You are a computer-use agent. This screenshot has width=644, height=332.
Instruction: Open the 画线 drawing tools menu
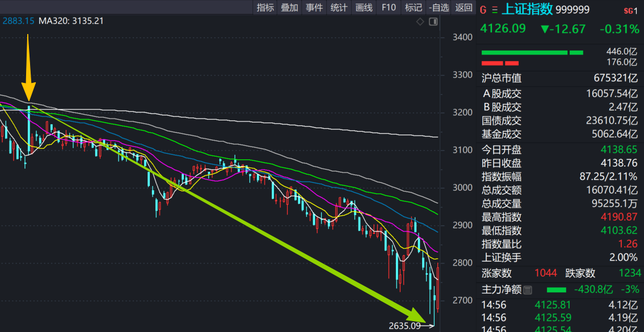364,7
